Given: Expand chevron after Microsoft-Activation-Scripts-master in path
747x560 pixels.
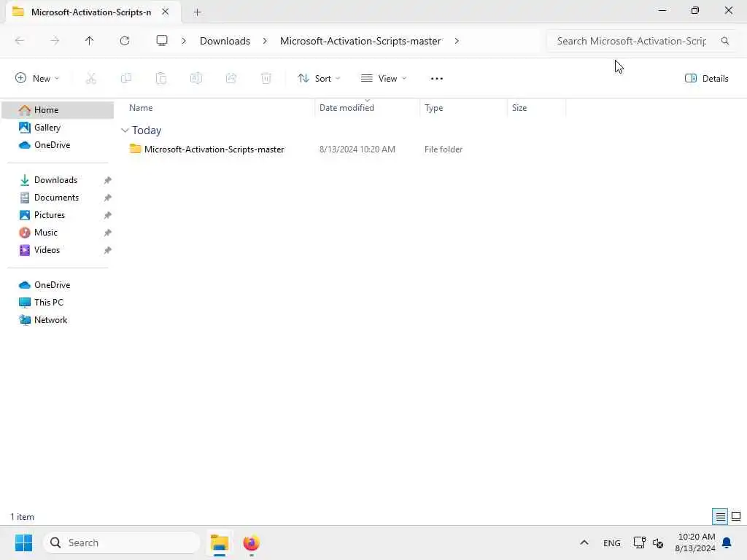Looking at the screenshot, I should (457, 41).
